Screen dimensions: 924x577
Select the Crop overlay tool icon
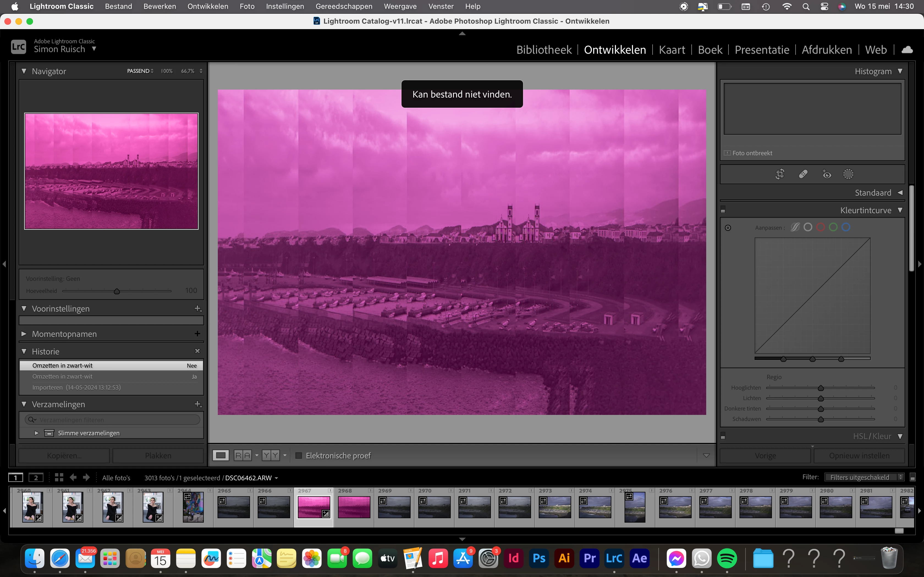coord(780,174)
